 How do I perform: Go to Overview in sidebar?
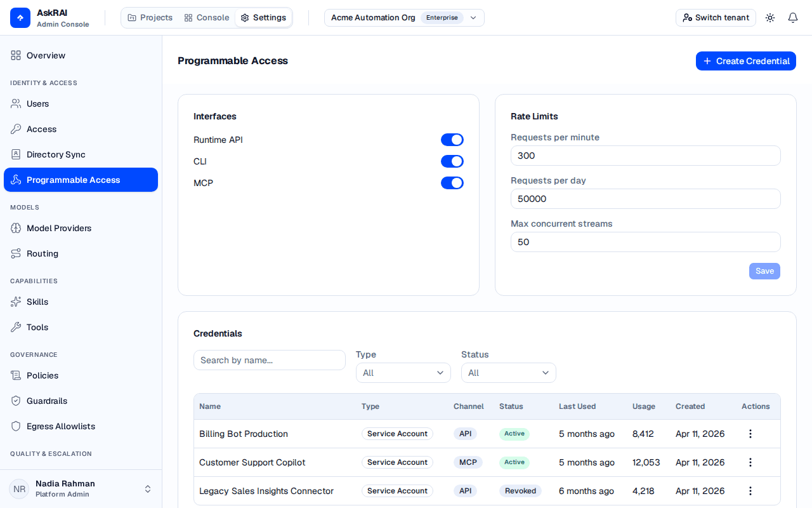pyautogui.click(x=81, y=55)
